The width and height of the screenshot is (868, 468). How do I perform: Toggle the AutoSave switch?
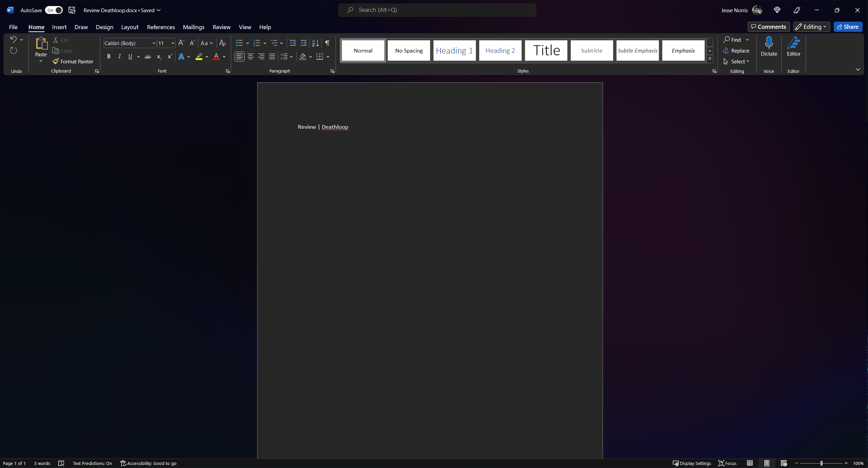[x=54, y=10]
